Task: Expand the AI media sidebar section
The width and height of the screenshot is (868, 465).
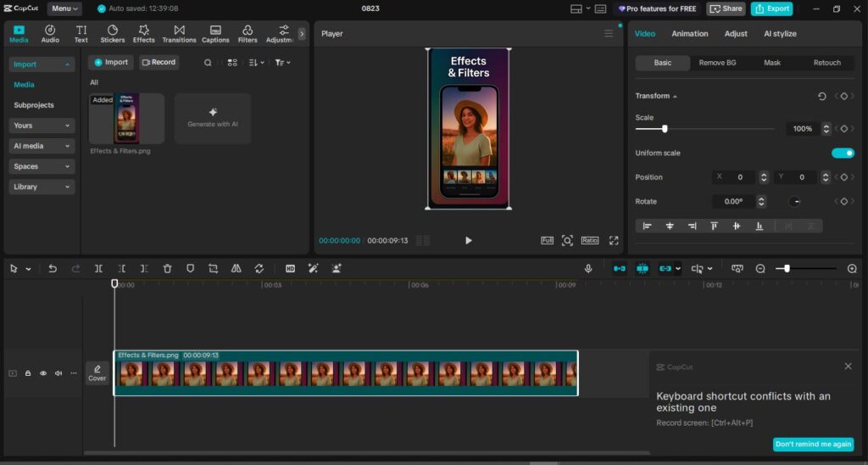Action: [x=42, y=146]
